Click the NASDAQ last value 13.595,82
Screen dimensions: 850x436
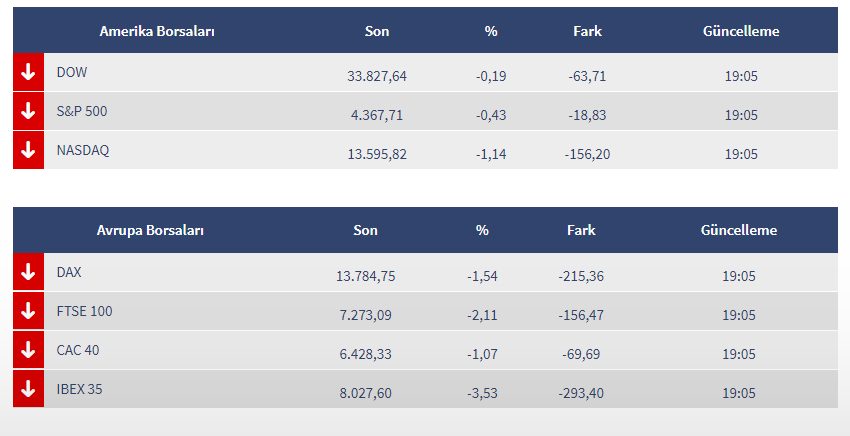[x=377, y=154]
